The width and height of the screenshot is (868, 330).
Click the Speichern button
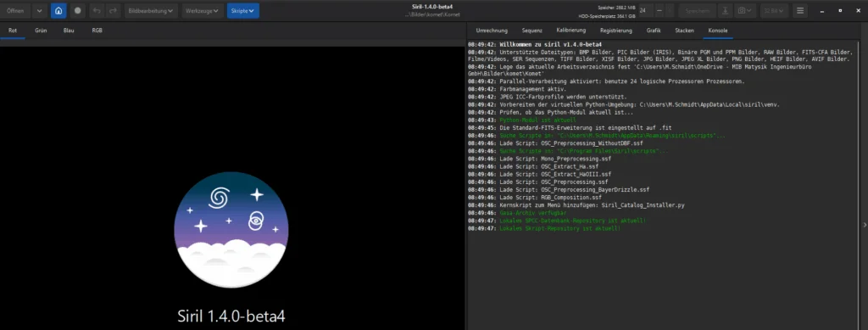point(697,10)
